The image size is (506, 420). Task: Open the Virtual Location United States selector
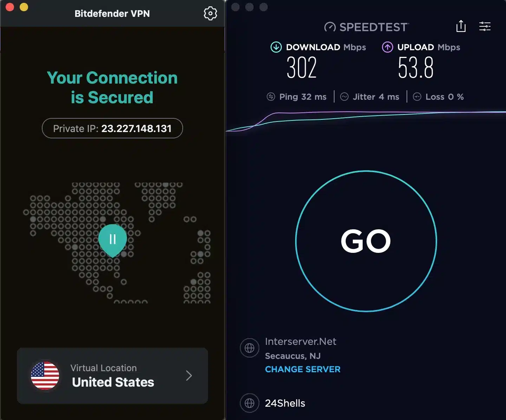point(112,375)
